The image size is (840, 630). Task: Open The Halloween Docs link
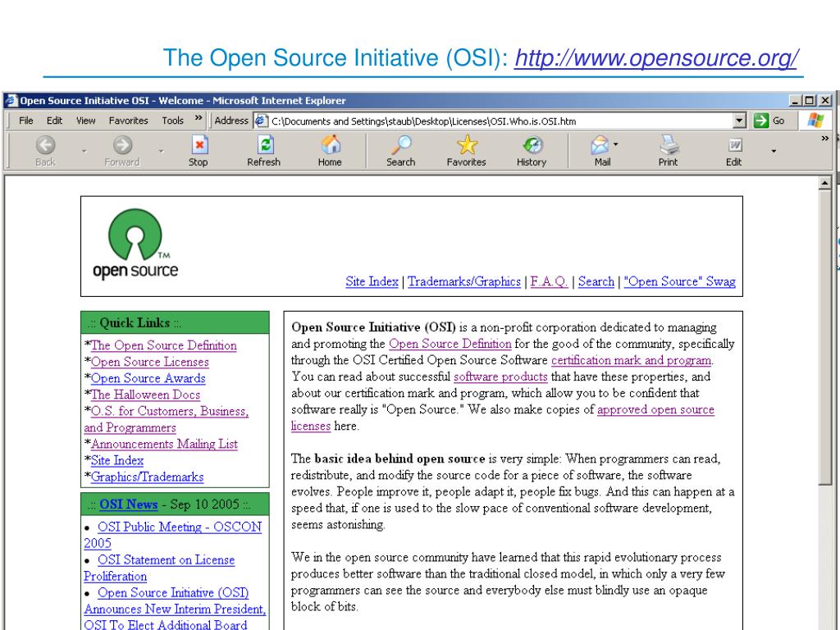[146, 395]
